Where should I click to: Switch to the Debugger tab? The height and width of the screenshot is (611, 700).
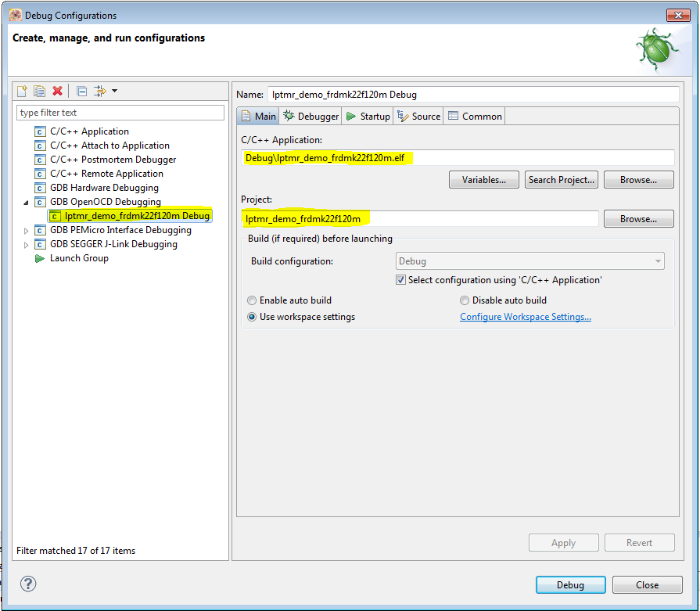point(311,116)
